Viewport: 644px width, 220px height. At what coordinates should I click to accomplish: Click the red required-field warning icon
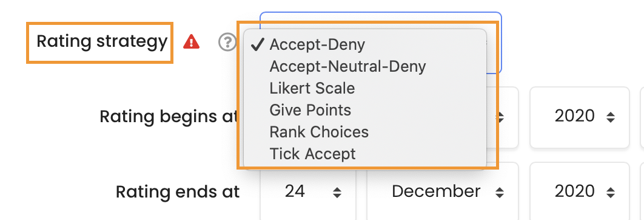click(x=192, y=41)
